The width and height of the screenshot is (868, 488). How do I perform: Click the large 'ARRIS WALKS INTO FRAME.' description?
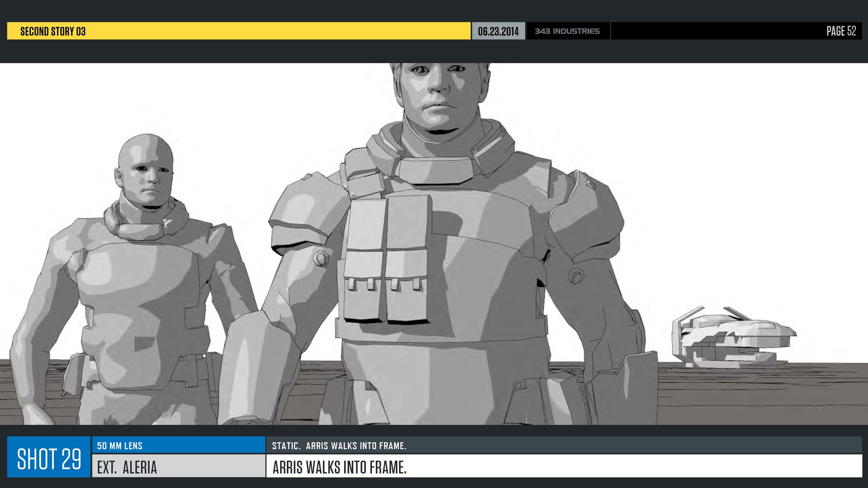pos(339,467)
